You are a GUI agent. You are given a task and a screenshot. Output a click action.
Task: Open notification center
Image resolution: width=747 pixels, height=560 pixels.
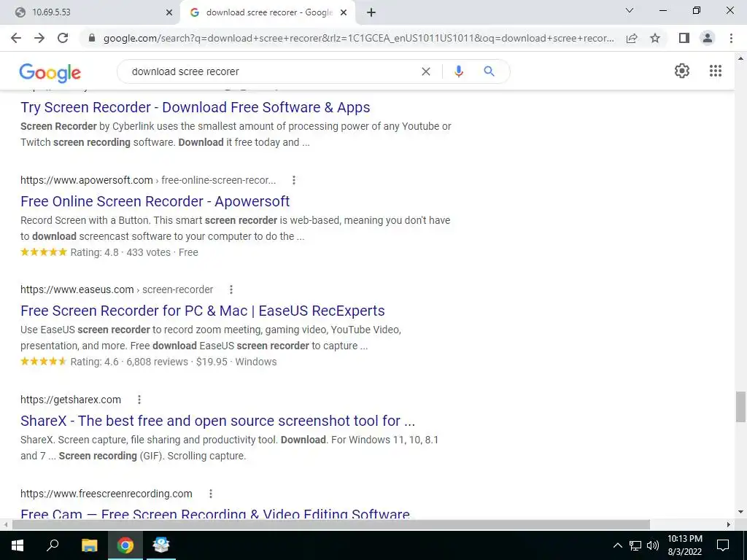[x=723, y=545]
